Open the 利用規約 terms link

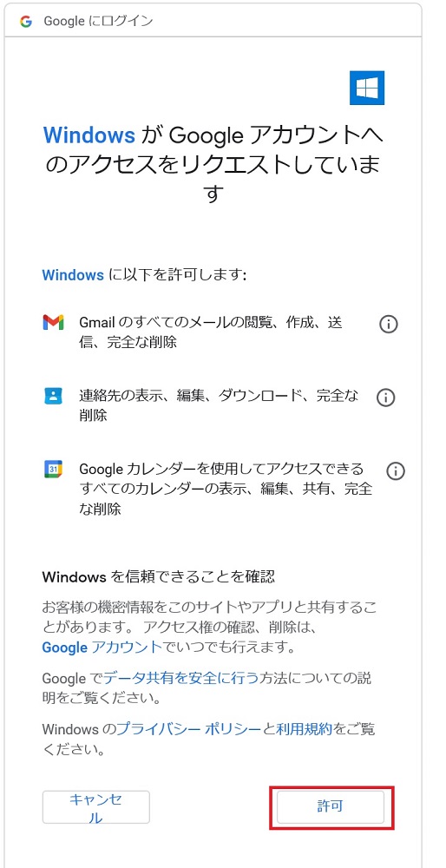[x=305, y=729]
